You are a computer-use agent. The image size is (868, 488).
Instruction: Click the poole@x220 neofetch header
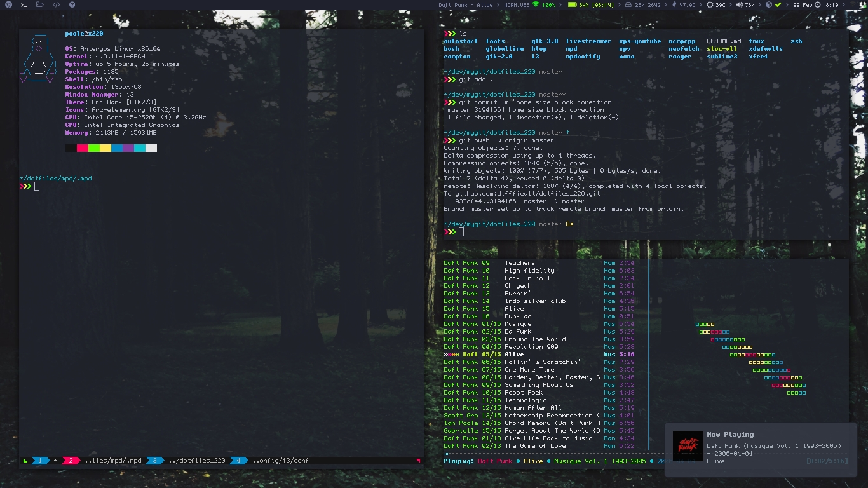(x=84, y=34)
